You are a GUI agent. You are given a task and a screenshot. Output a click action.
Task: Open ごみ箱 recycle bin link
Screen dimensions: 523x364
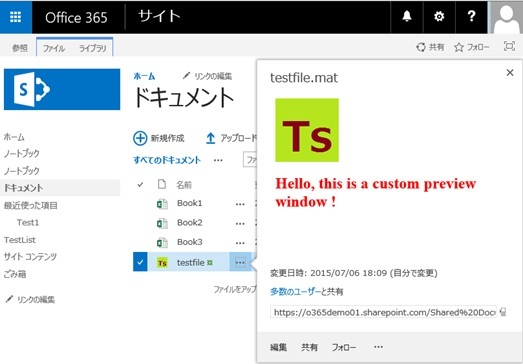coord(15,274)
